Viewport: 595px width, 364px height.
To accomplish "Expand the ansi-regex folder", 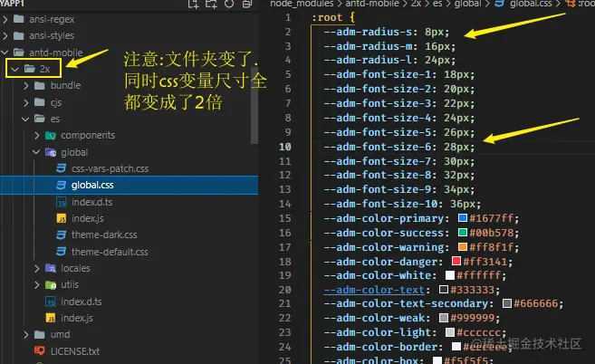I will coord(5,19).
